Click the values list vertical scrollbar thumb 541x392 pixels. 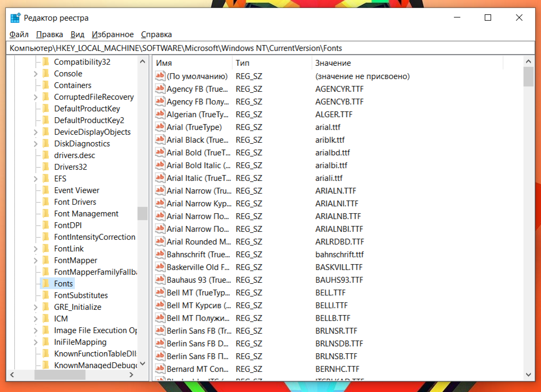coord(528,76)
